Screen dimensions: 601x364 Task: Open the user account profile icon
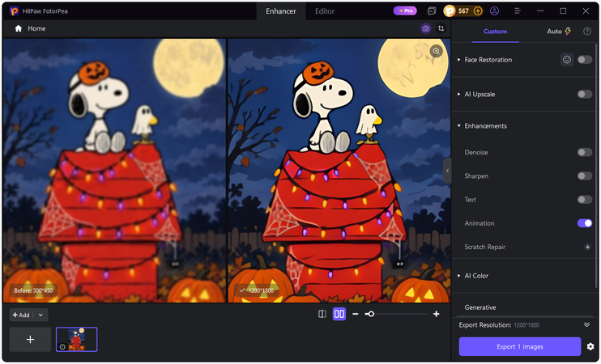[x=494, y=11]
